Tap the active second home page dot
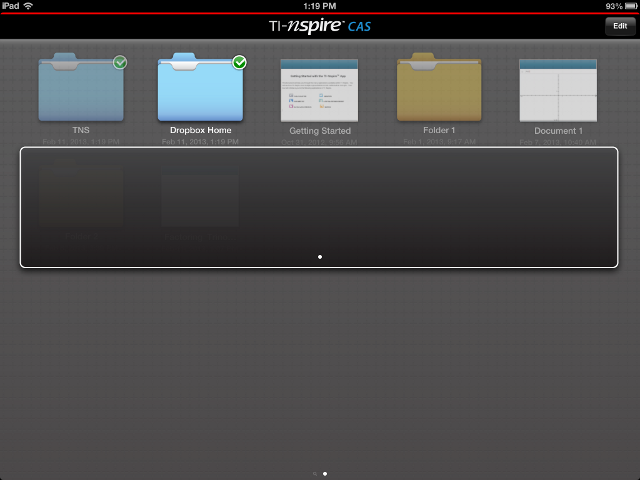Viewport: 640px width, 480px height. click(x=325, y=473)
